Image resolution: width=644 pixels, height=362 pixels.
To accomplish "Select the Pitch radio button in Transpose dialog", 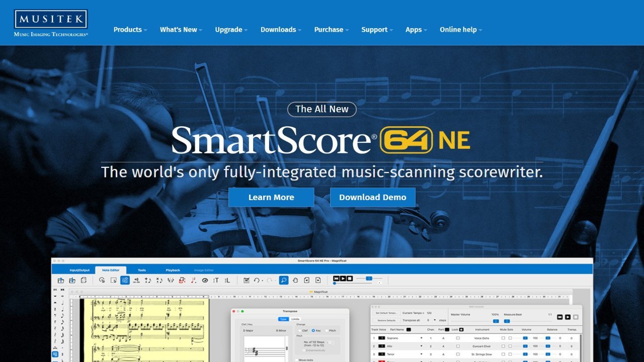I will pos(327,330).
